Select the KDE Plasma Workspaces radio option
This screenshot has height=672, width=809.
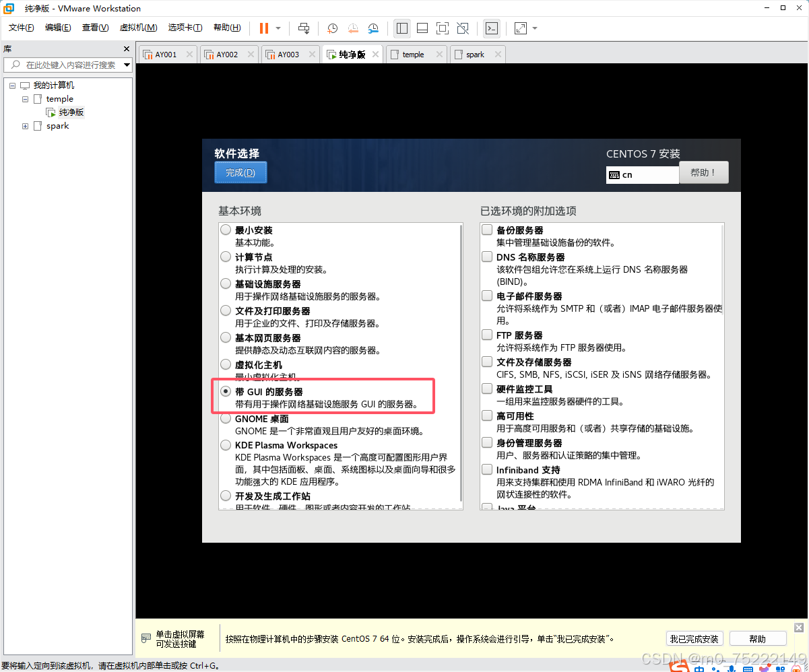tap(226, 446)
